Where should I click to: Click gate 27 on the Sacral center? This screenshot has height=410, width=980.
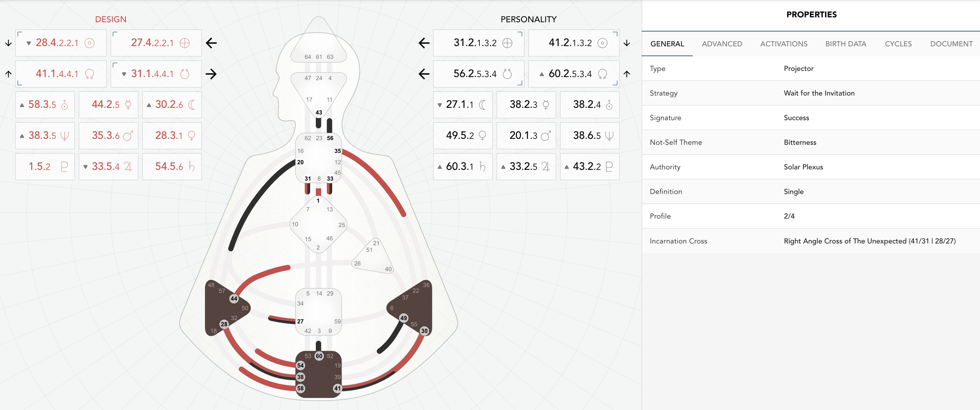click(300, 321)
